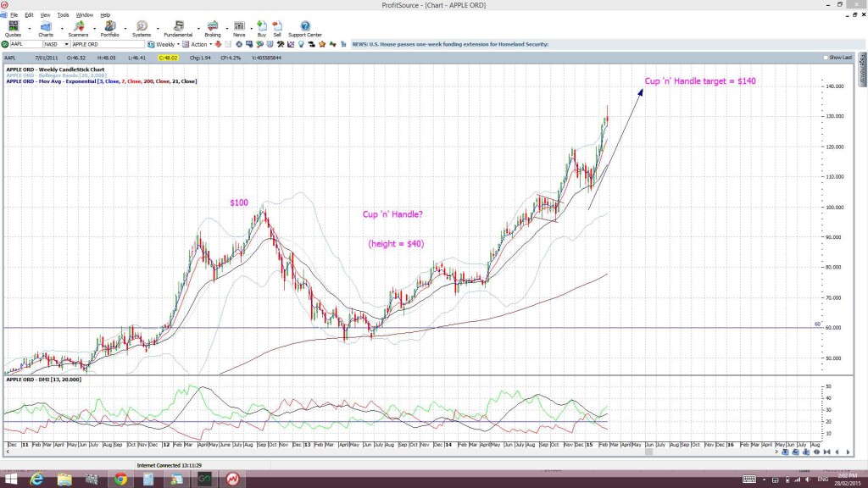
Task: Open the Edit menu
Action: [x=29, y=15]
